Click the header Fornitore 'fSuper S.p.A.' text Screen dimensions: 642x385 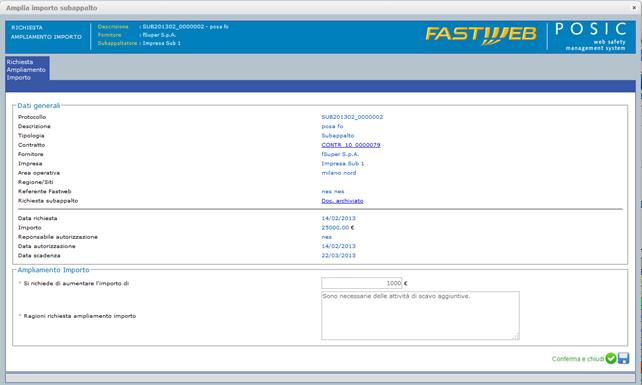pyautogui.click(x=159, y=35)
